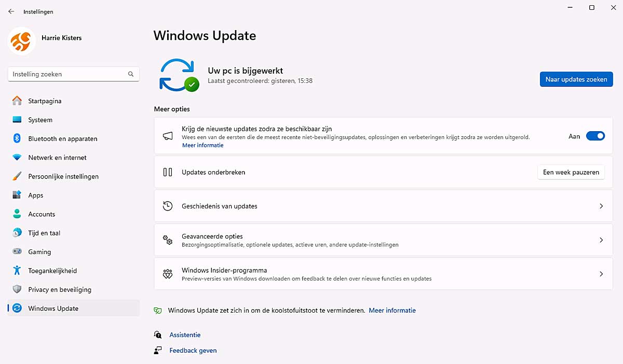Screen dimensions: 623x364
Task: Click the Tijd en taal globe icon
Action: tap(17, 233)
